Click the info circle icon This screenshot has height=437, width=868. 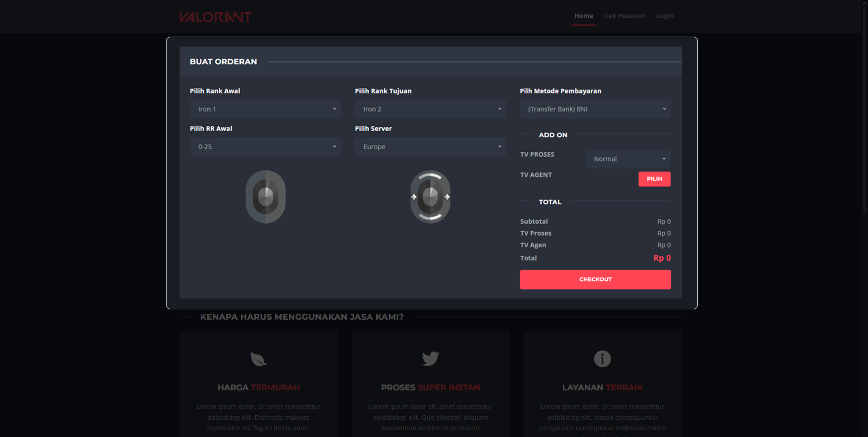tap(602, 359)
